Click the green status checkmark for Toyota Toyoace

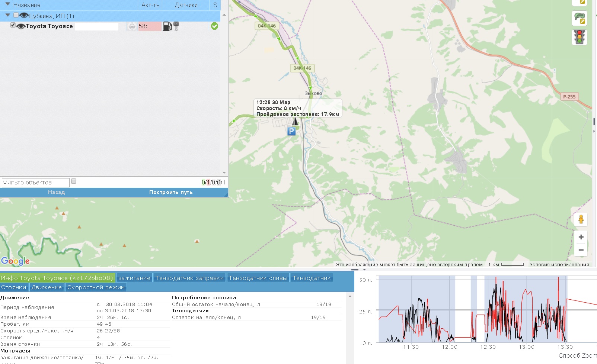(214, 26)
